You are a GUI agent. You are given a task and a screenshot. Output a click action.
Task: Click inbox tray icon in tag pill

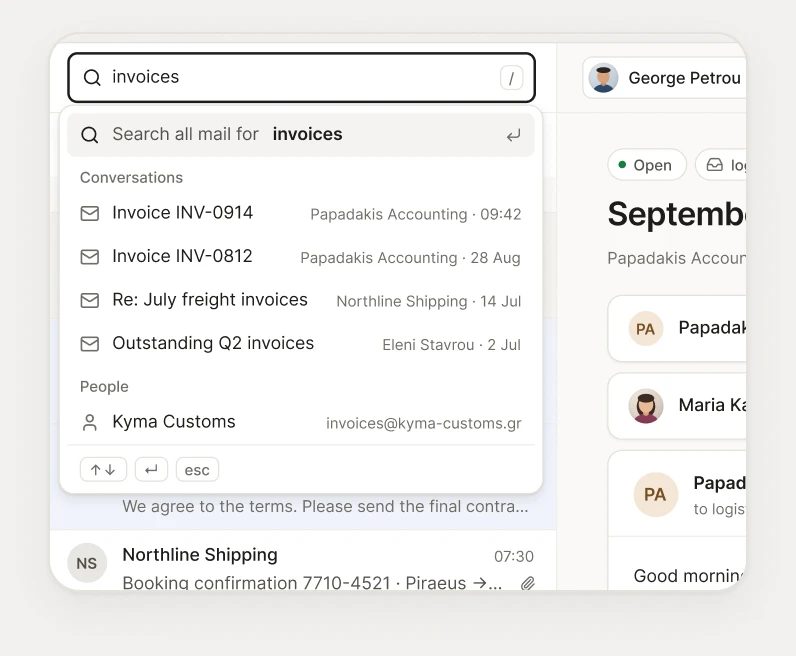click(x=714, y=165)
